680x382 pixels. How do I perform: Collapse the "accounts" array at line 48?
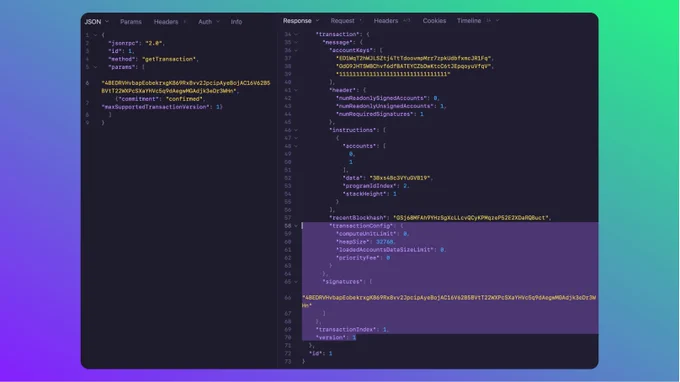tap(296, 146)
